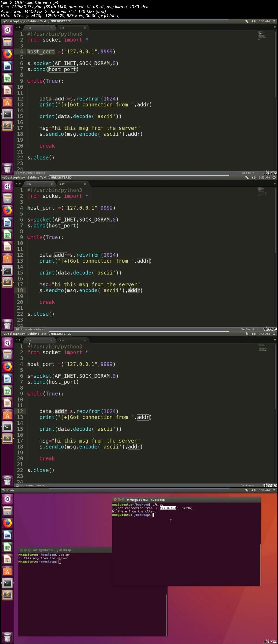Open system gear menu next to 9:56 AM

pos(274,490)
